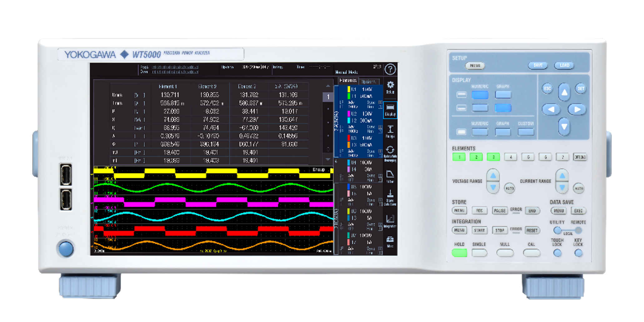Screen dimensions: 644x322
Task: Open help with the question mark icon
Action: [x=390, y=69]
